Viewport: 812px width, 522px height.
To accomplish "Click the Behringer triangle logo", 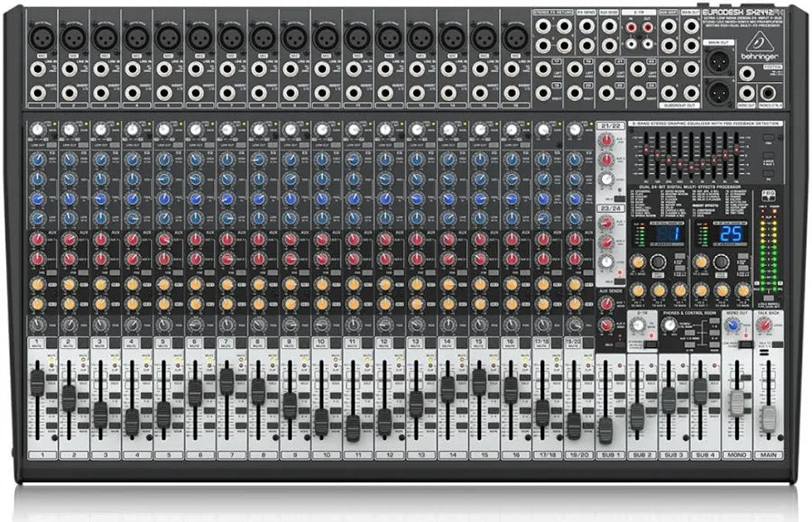I will 759,40.
